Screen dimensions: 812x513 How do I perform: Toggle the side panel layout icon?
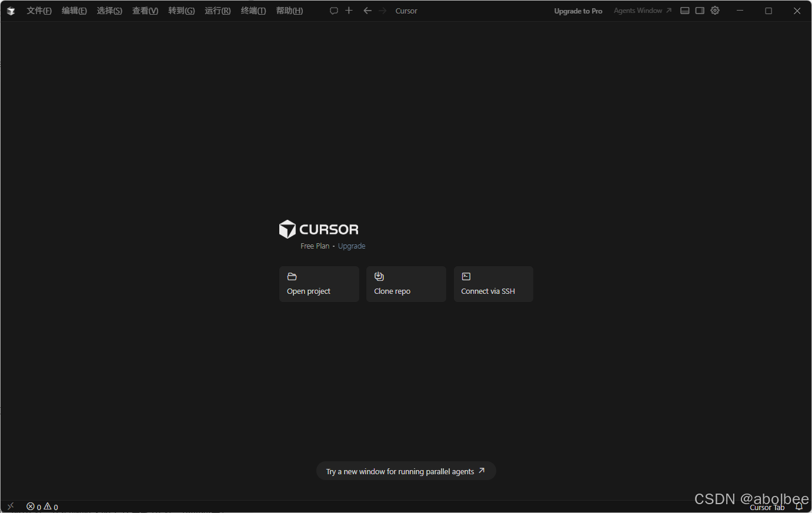click(700, 11)
